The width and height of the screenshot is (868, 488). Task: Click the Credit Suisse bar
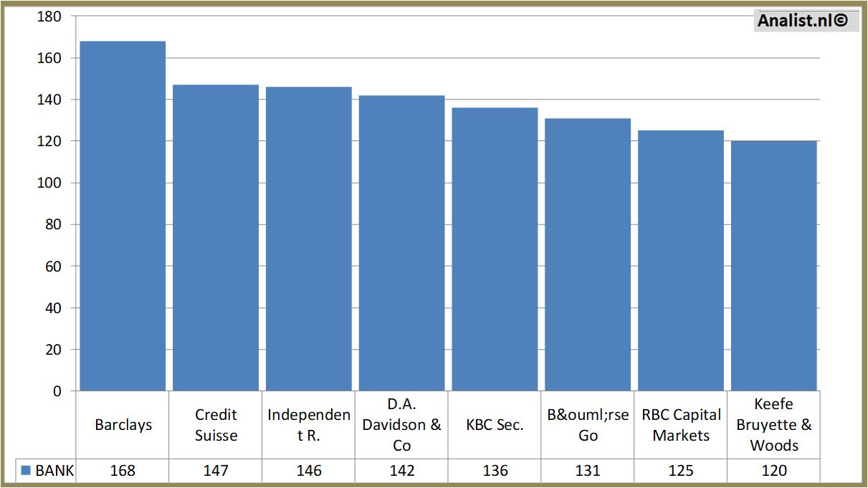pos(216,238)
